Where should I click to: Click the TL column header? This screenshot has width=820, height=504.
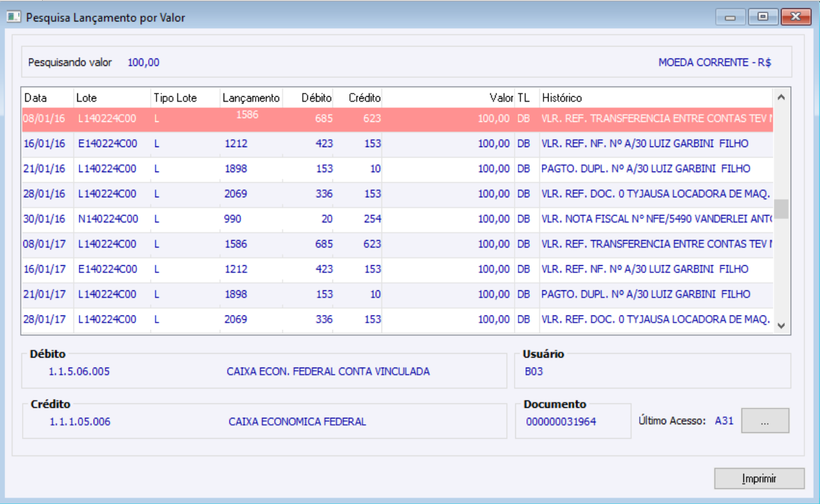pyautogui.click(x=527, y=97)
